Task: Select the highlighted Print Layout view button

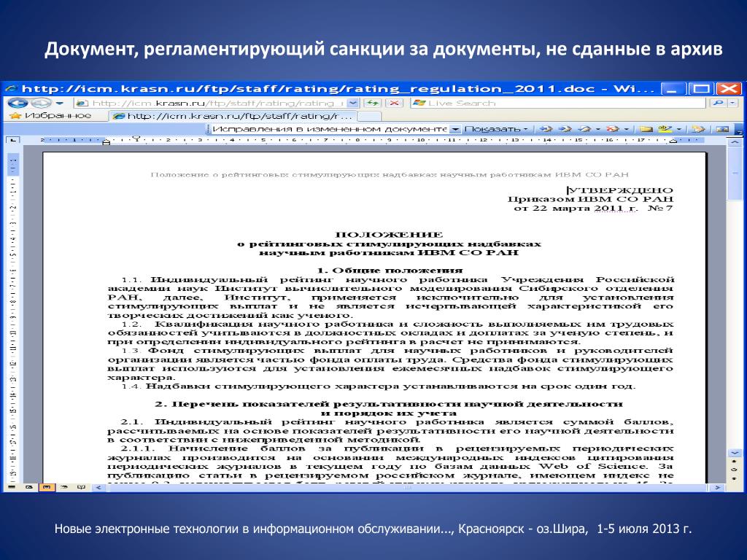Action: point(47,487)
